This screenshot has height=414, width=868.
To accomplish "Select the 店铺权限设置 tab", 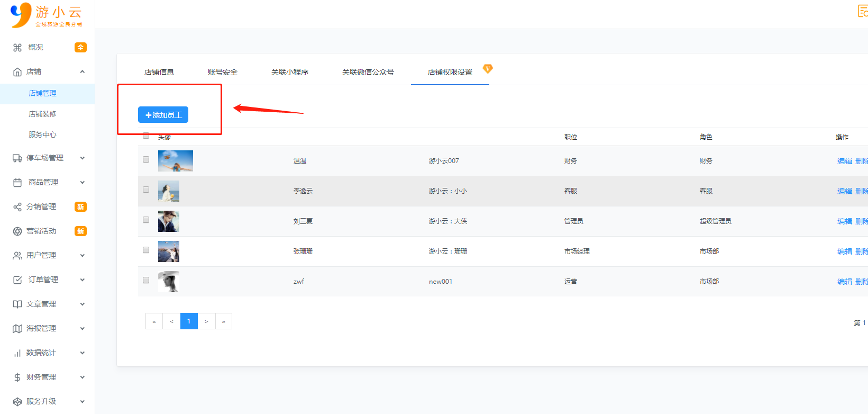I will [450, 73].
